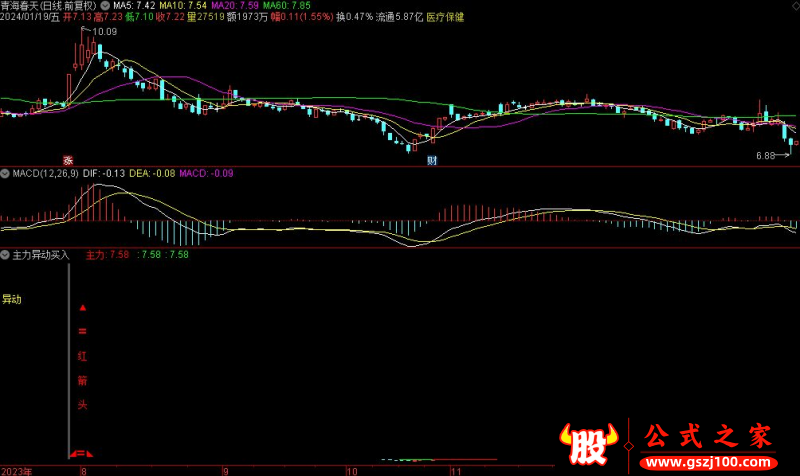The image size is (800, 476).
Task: Click the MA60: 7.85 moving average label
Action: (x=287, y=6)
